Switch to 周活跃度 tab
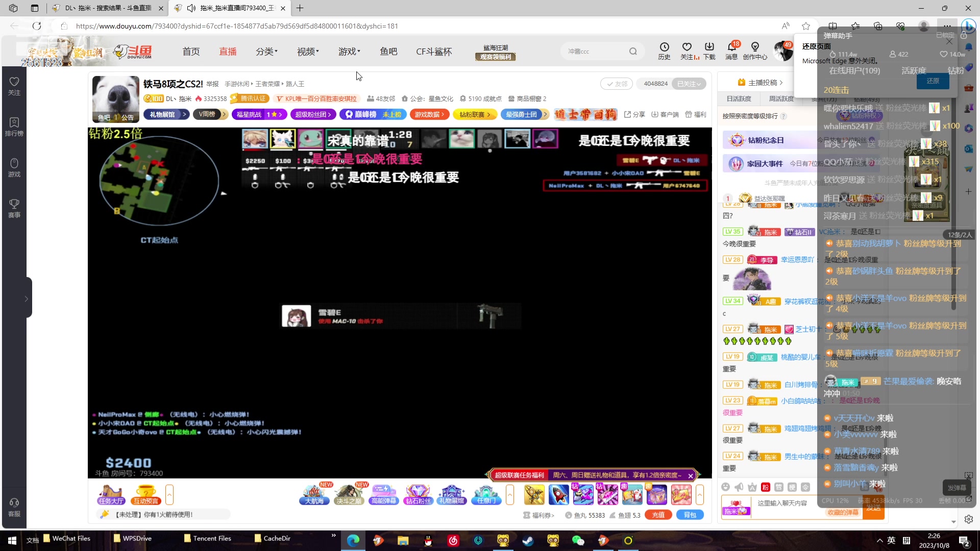Screen dimensions: 980x551 [781, 98]
